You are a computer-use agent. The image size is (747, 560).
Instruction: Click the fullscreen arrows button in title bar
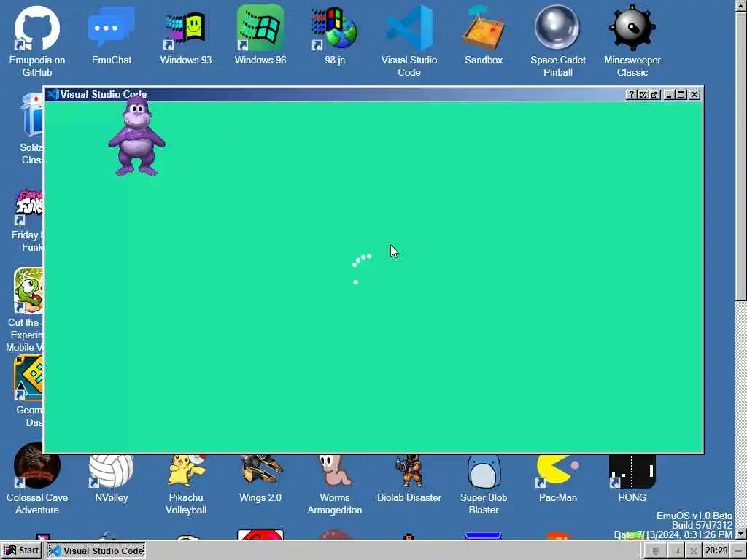click(x=643, y=95)
